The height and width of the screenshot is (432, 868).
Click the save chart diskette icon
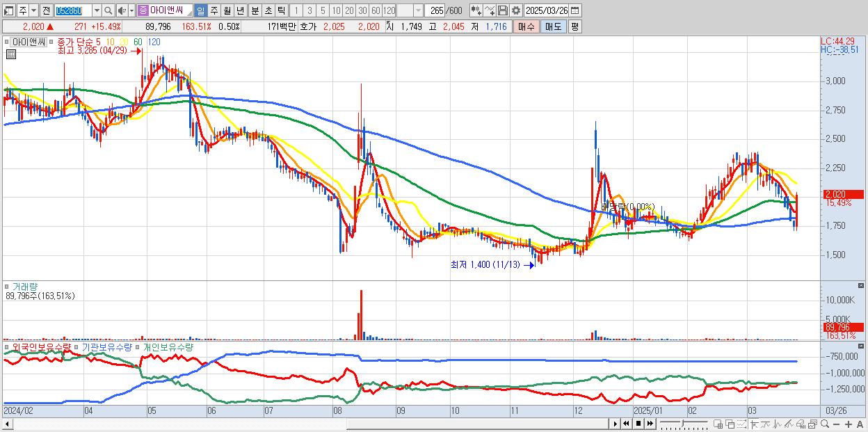pyautogui.click(x=503, y=10)
